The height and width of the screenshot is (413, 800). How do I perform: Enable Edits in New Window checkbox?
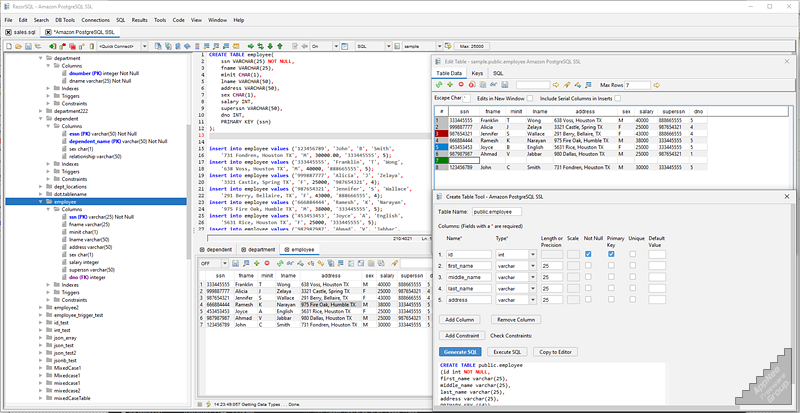530,98
